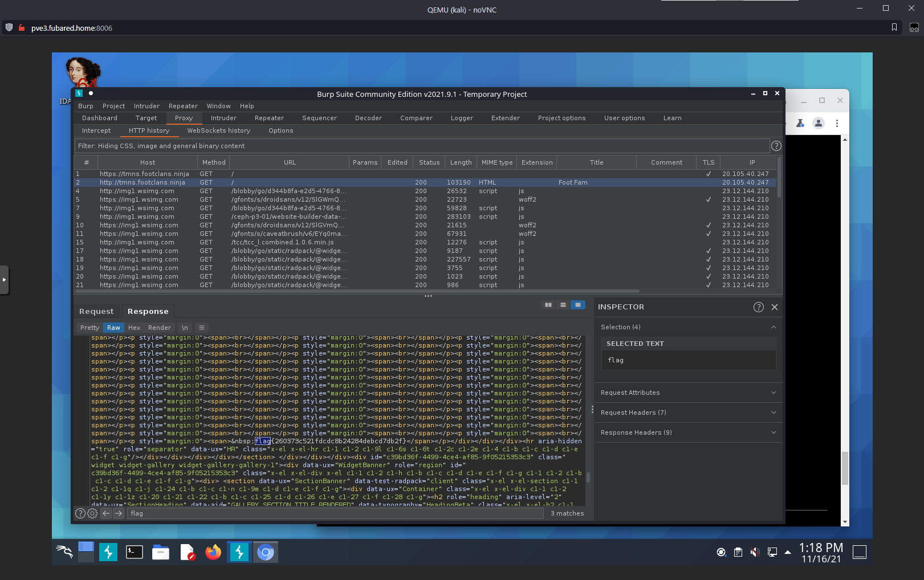924x580 pixels.
Task: Open the Repeater menu in menu bar
Action: click(x=183, y=106)
